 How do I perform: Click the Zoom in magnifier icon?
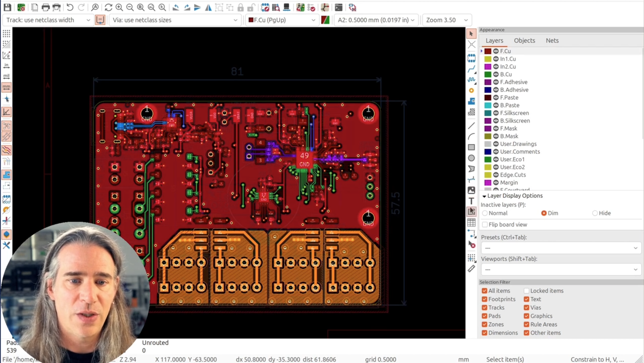coord(119,8)
